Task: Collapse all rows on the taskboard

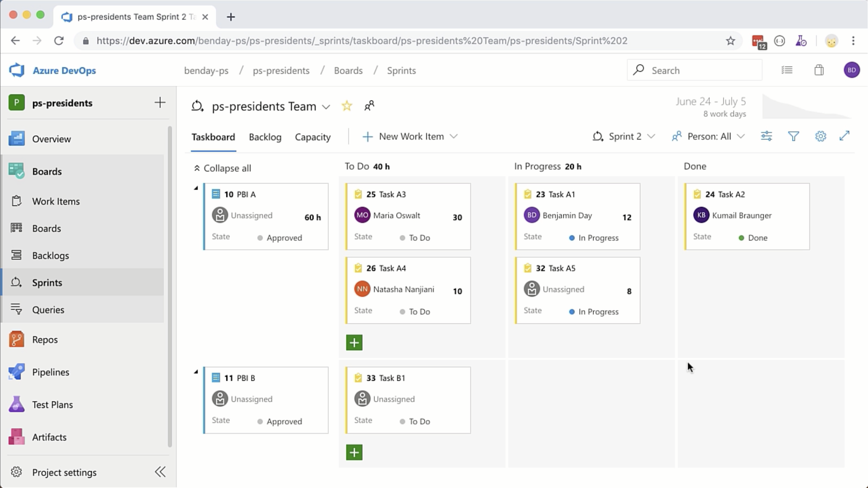Action: (222, 168)
